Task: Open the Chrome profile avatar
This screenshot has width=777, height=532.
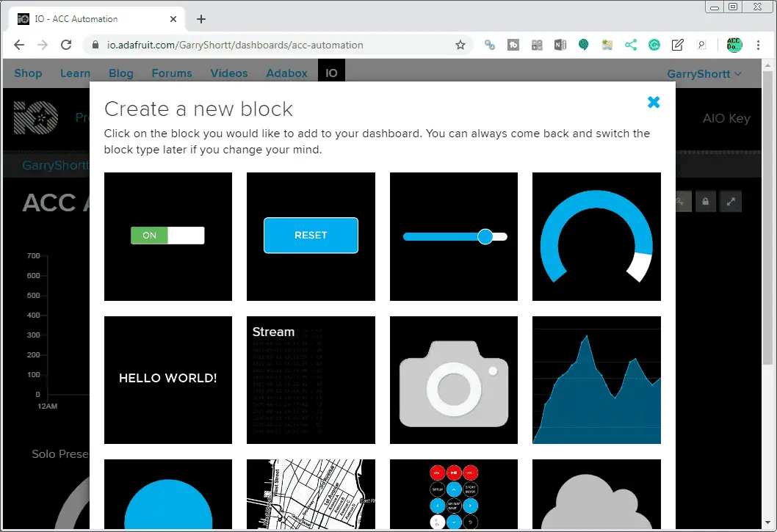Action: tap(734, 45)
